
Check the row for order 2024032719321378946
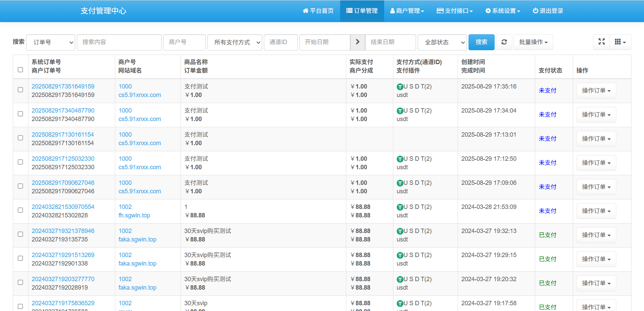pos(20,234)
